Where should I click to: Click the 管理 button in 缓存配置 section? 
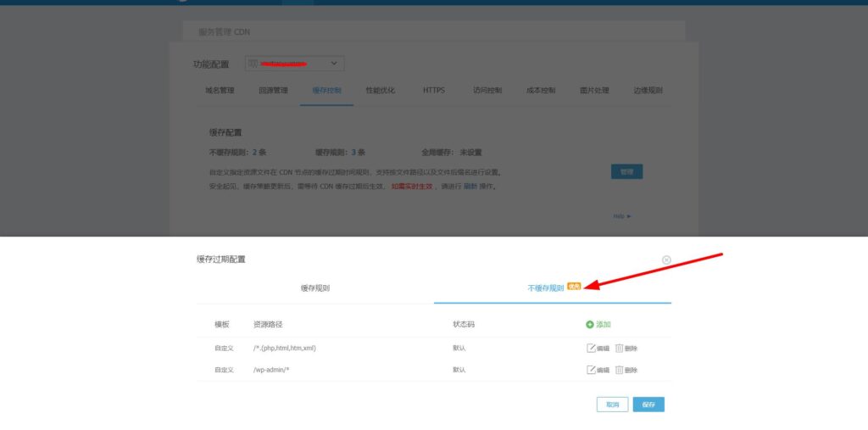tap(626, 172)
